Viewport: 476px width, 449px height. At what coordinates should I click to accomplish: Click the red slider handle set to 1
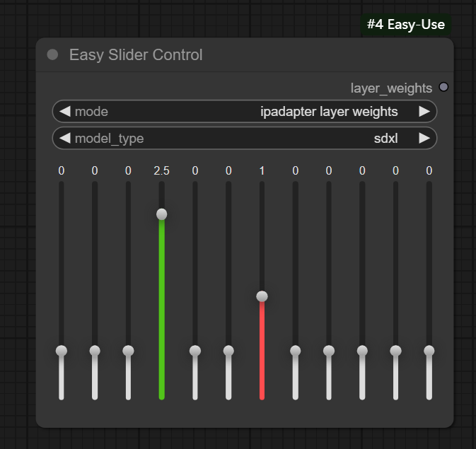262,296
